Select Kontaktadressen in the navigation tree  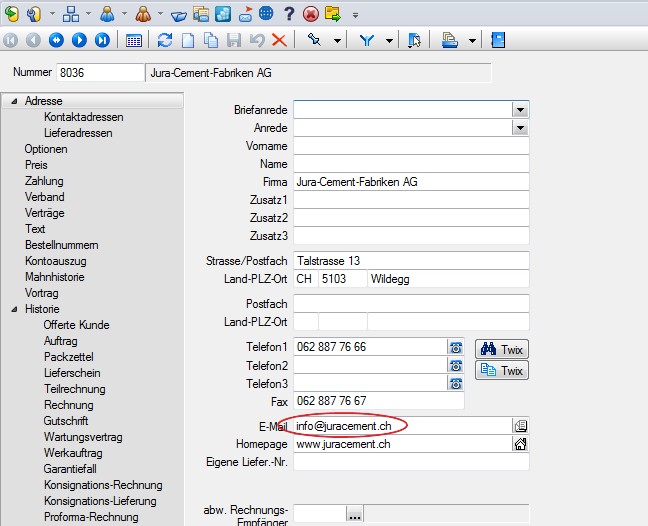(77, 117)
